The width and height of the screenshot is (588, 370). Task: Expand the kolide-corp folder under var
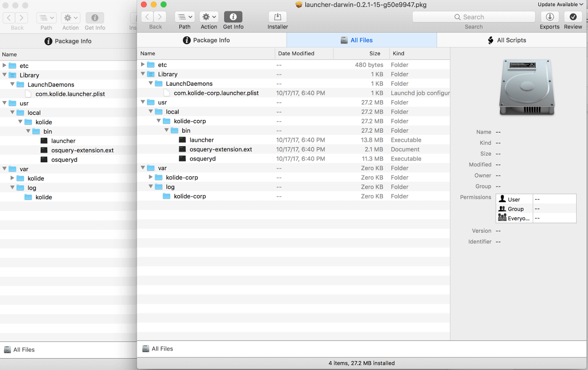151,177
